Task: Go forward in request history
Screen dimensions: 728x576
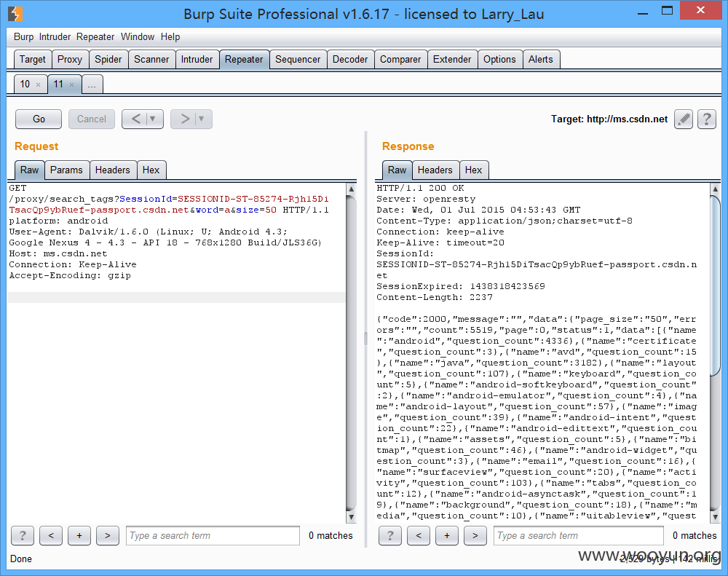Action: click(x=185, y=119)
